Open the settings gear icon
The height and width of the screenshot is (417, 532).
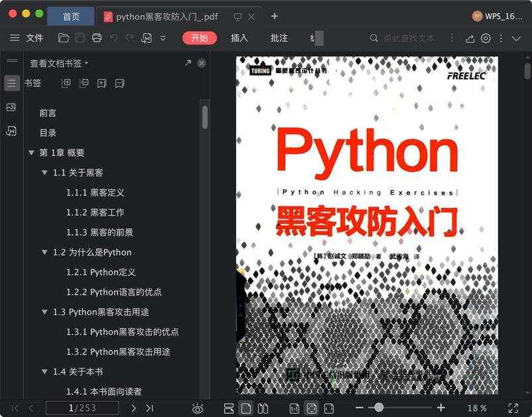[486, 38]
